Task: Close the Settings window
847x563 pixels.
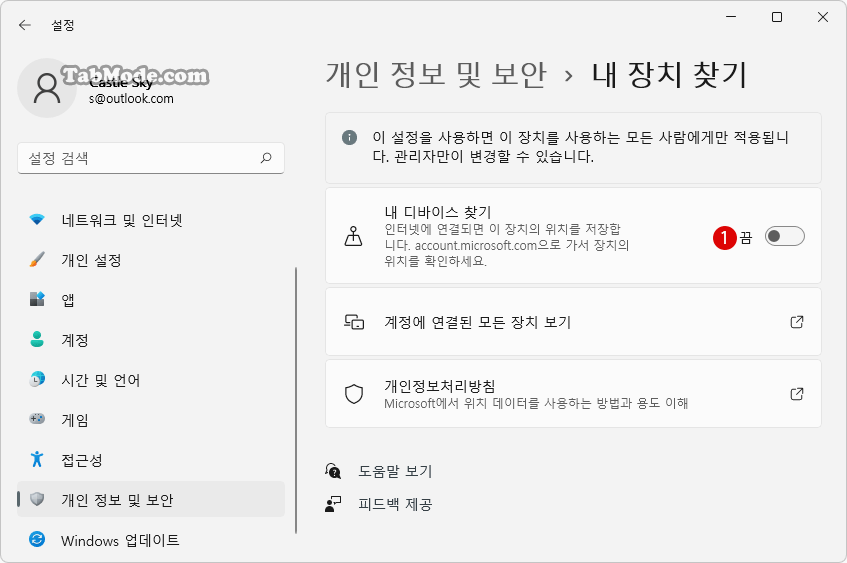Action: click(823, 17)
